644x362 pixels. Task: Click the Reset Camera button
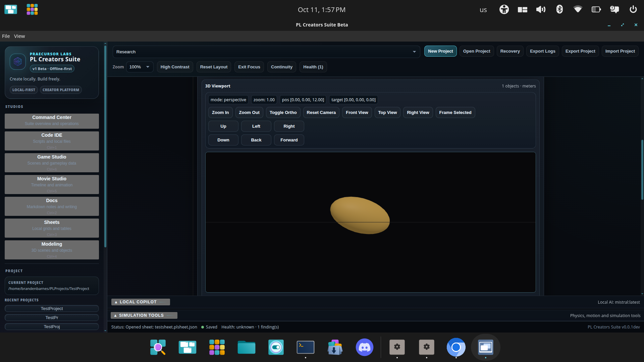tap(321, 113)
